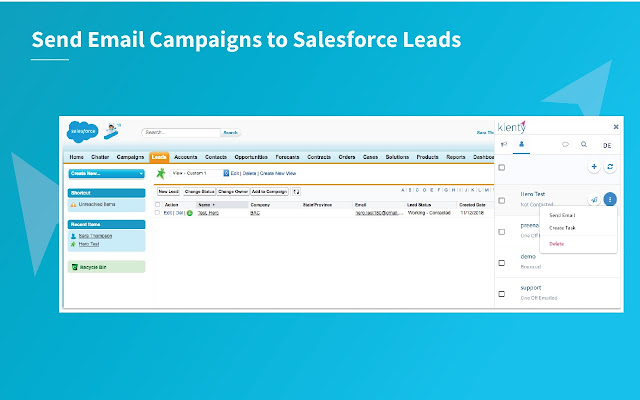
Task: Check the Test, Hero lead row checkbox
Action: coord(158,213)
